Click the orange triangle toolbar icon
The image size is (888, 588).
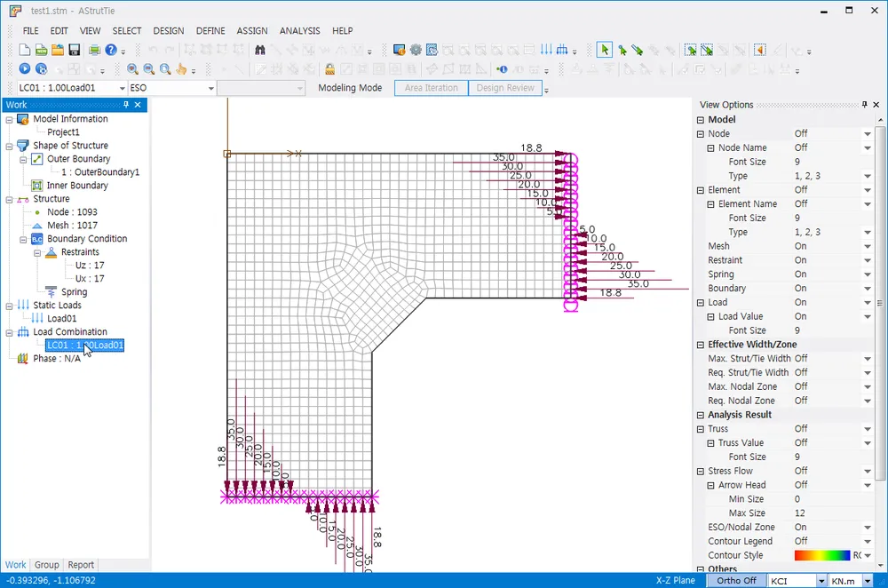(x=760, y=51)
